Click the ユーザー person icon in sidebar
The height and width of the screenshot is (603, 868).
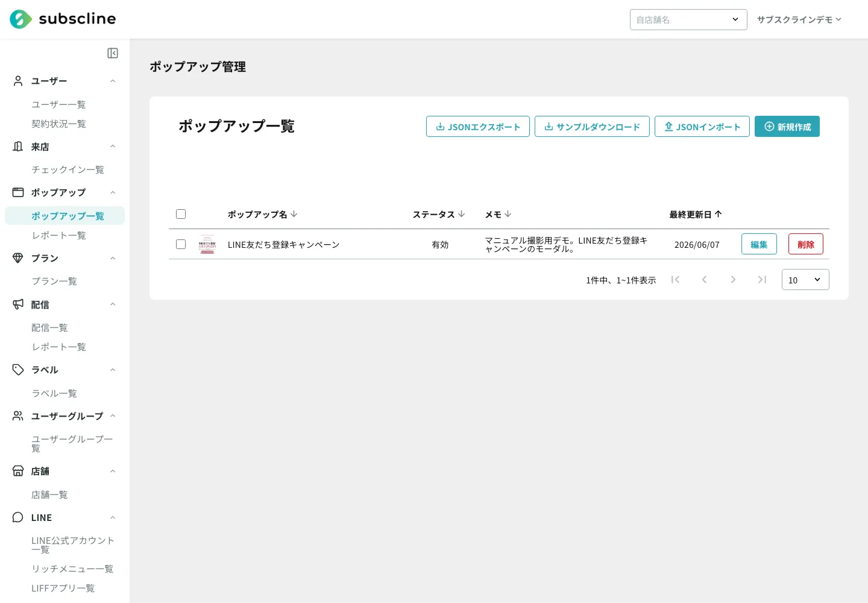click(x=18, y=81)
